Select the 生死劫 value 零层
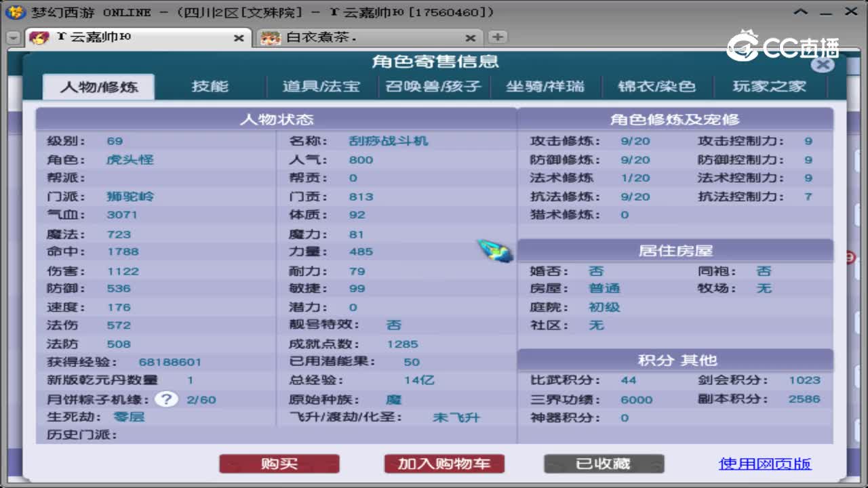The image size is (868, 488). pyautogui.click(x=128, y=417)
